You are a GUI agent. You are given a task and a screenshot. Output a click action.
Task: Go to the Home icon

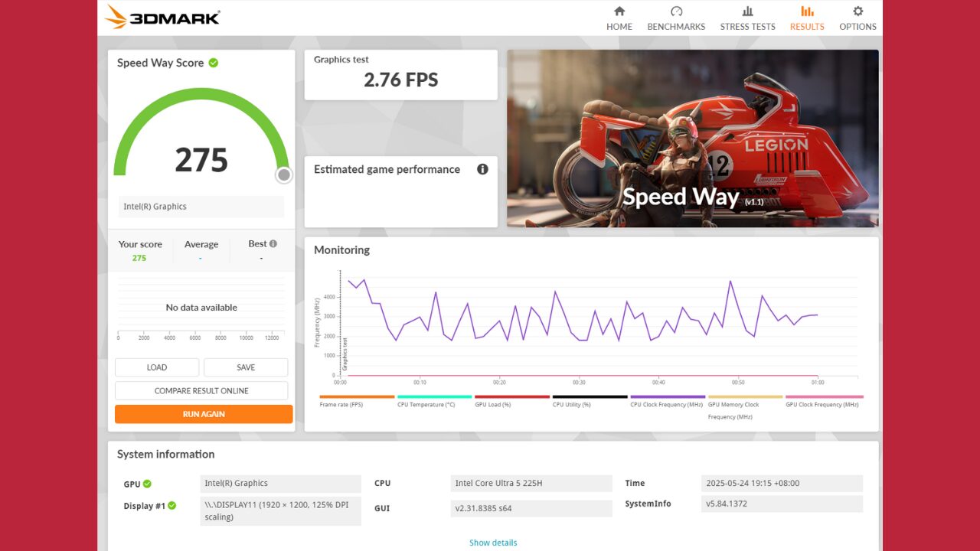pyautogui.click(x=619, y=11)
